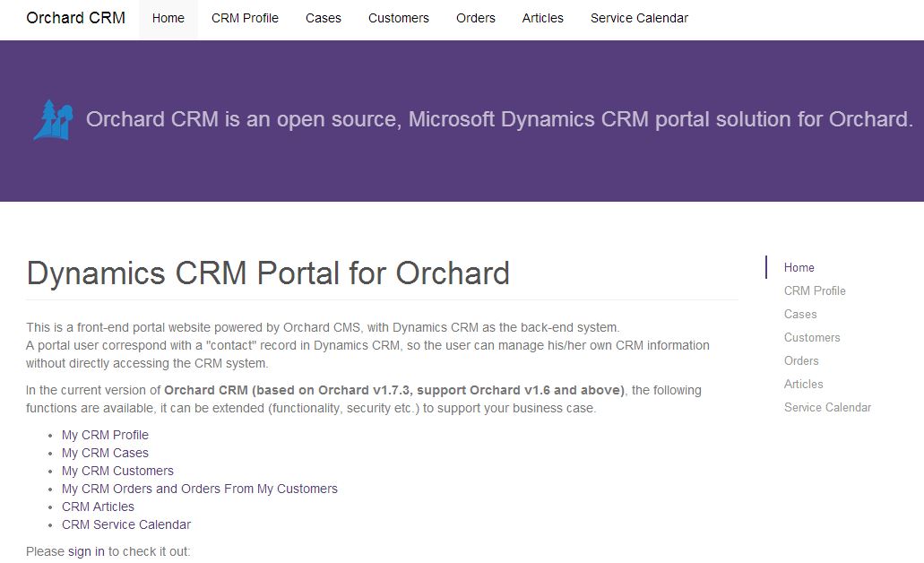Select Customers in right sidebar menu
Screen dimensions: 924x563
(x=811, y=337)
